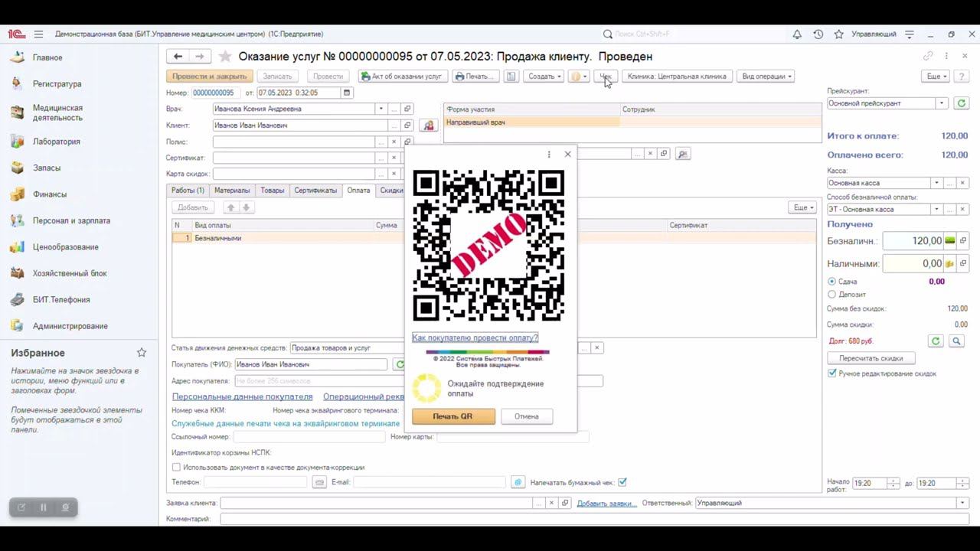
Task: Click Акт об оказании услуг button
Action: pos(401,77)
